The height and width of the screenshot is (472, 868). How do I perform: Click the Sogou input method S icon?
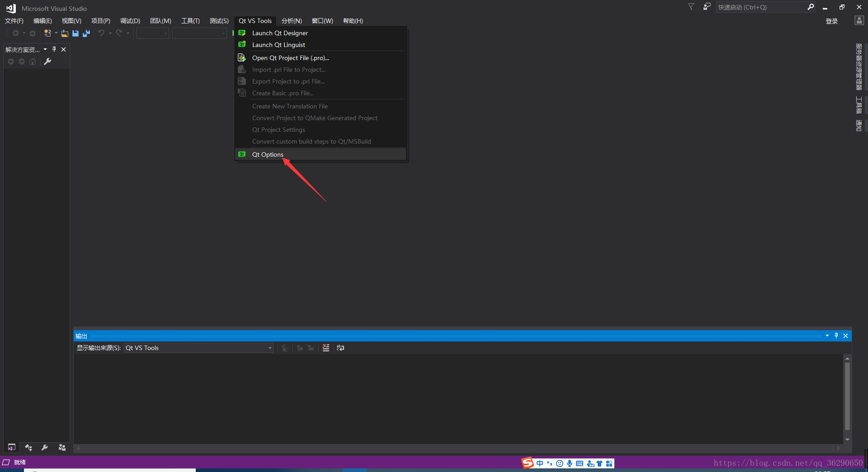click(x=527, y=463)
